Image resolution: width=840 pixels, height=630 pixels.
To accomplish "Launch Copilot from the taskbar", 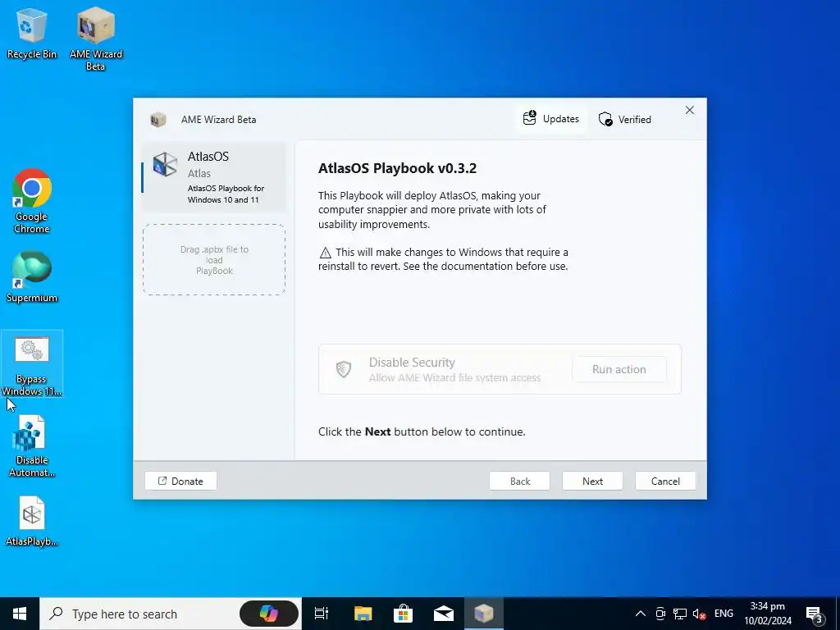I will click(x=268, y=614).
